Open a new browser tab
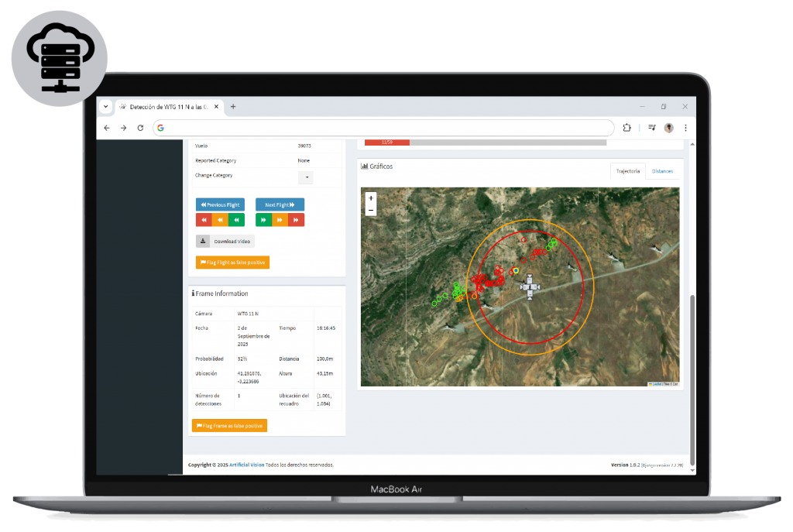793x532 pixels. click(233, 107)
